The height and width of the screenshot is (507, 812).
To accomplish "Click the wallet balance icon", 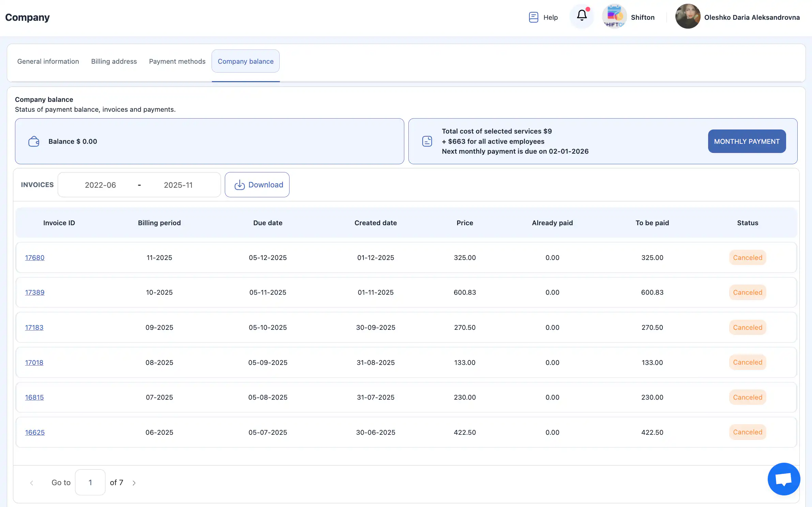I will [34, 141].
